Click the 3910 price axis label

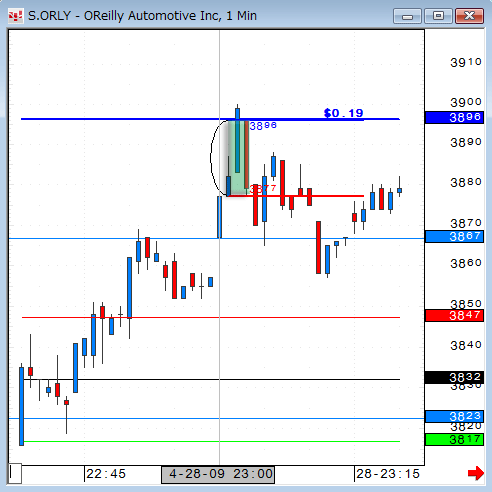pos(466,62)
